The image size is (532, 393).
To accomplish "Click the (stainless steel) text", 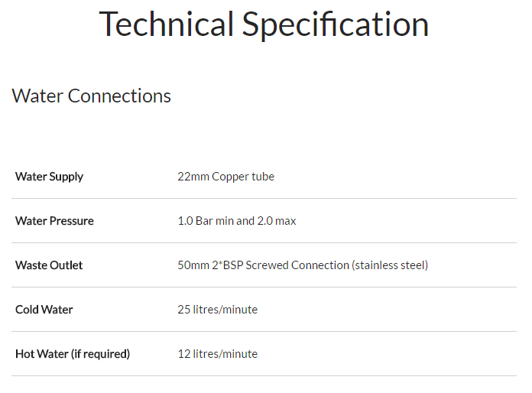I will [x=390, y=265].
